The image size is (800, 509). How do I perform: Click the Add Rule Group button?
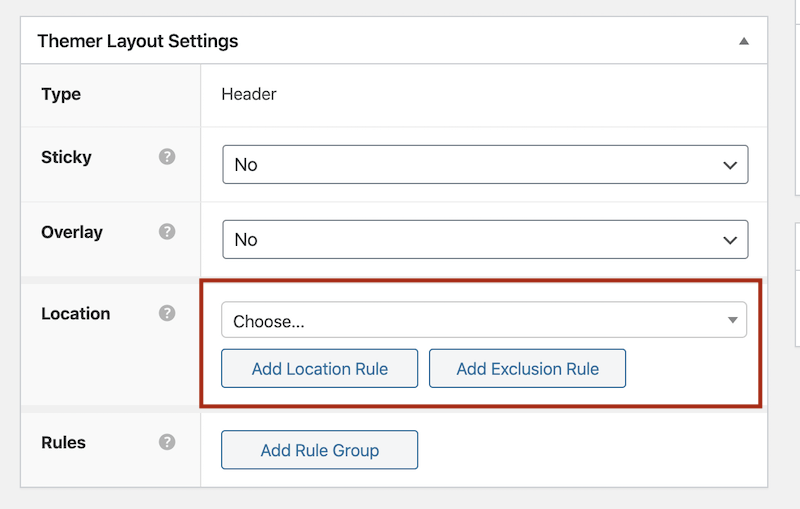(319, 450)
